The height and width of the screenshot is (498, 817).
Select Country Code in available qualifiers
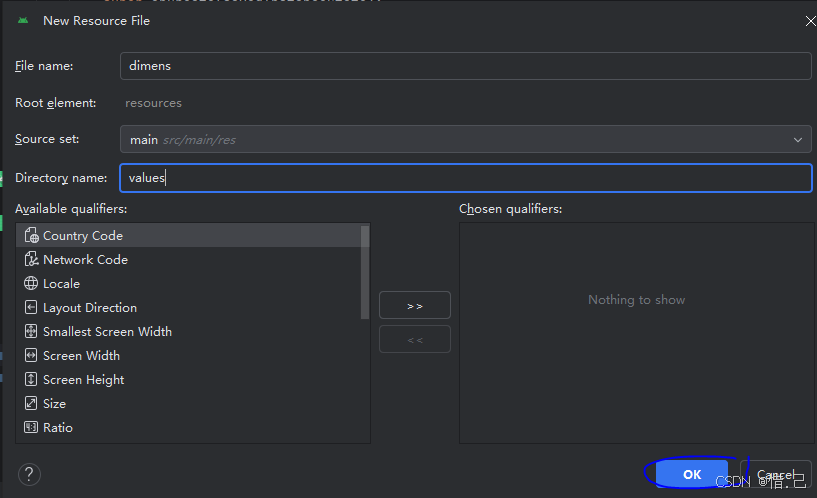tap(189, 235)
